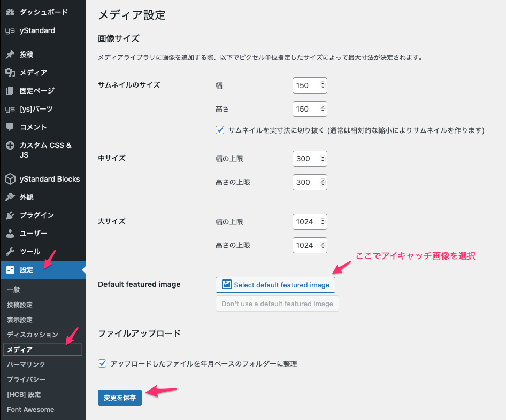Open the 表示設定 submenu item
The width and height of the screenshot is (506, 420).
20,320
